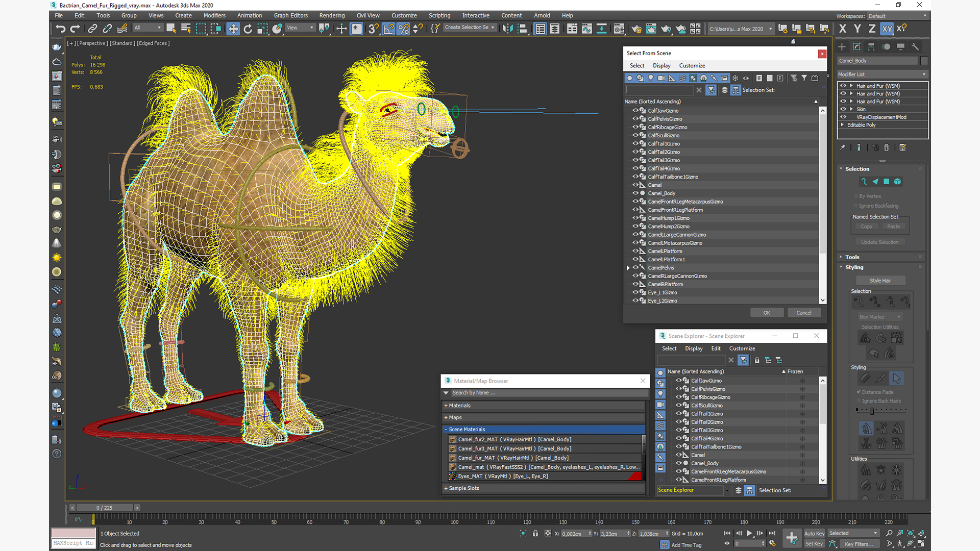The image size is (980, 551).
Task: Enable the By Vertex checkbox
Action: (x=856, y=196)
